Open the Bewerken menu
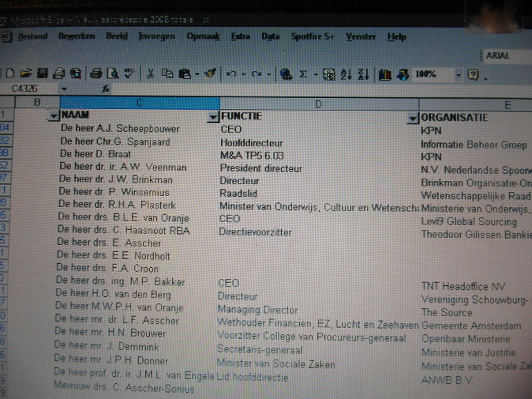The image size is (532, 399). pos(77,36)
